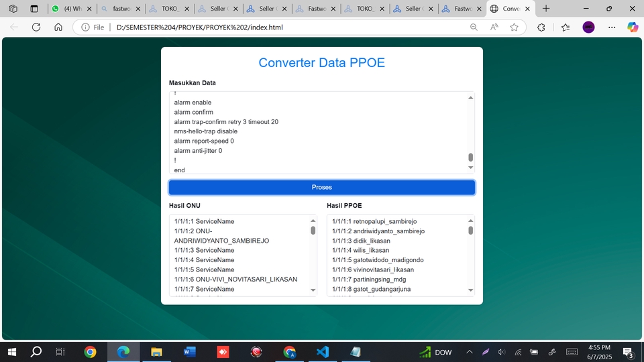The image size is (644, 362).
Task: Show hidden system tray icons chevron
Action: point(470,352)
